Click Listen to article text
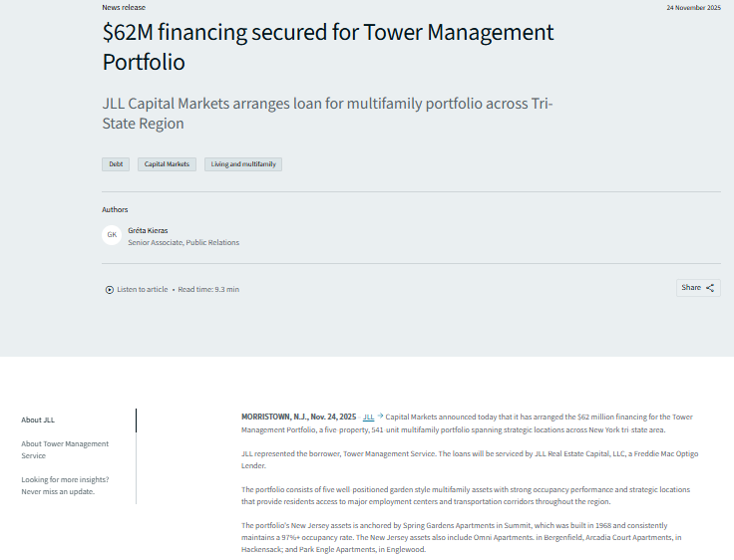The width and height of the screenshot is (734, 560). click(x=143, y=290)
